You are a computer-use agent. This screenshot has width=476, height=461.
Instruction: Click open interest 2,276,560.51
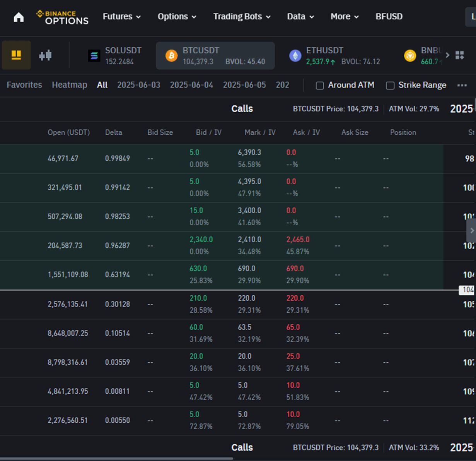[x=68, y=421]
